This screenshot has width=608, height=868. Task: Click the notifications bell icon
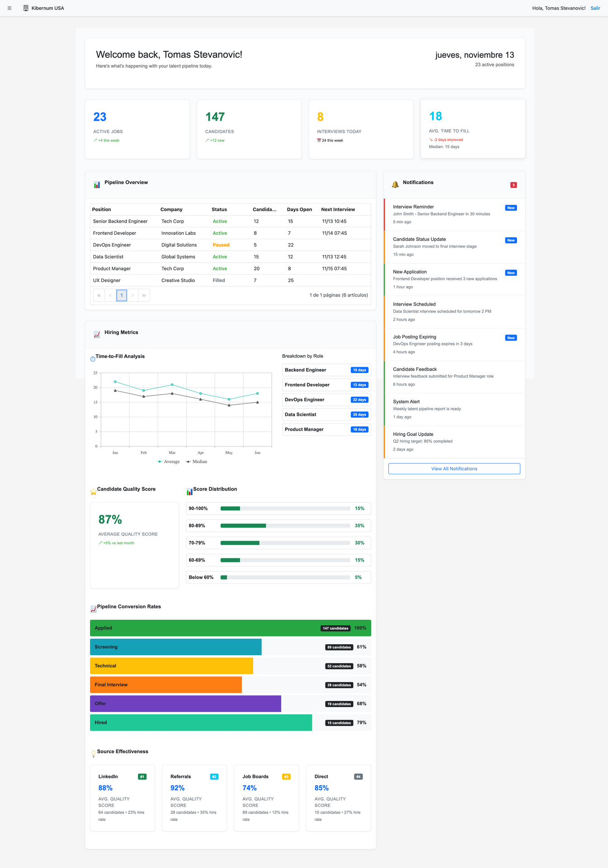click(x=395, y=184)
